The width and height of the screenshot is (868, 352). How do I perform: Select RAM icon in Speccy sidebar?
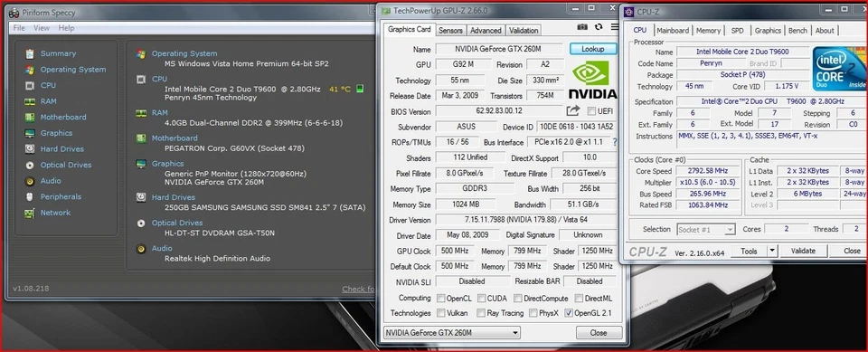30,101
